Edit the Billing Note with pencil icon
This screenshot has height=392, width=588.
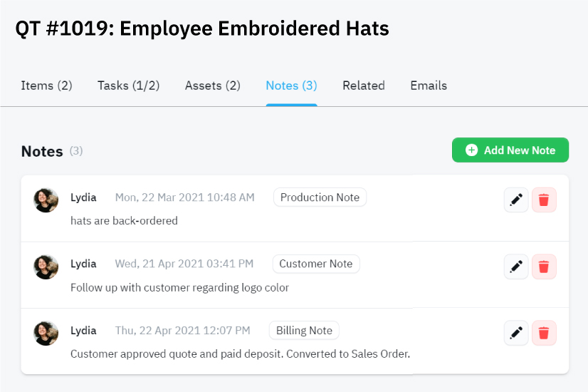click(516, 333)
